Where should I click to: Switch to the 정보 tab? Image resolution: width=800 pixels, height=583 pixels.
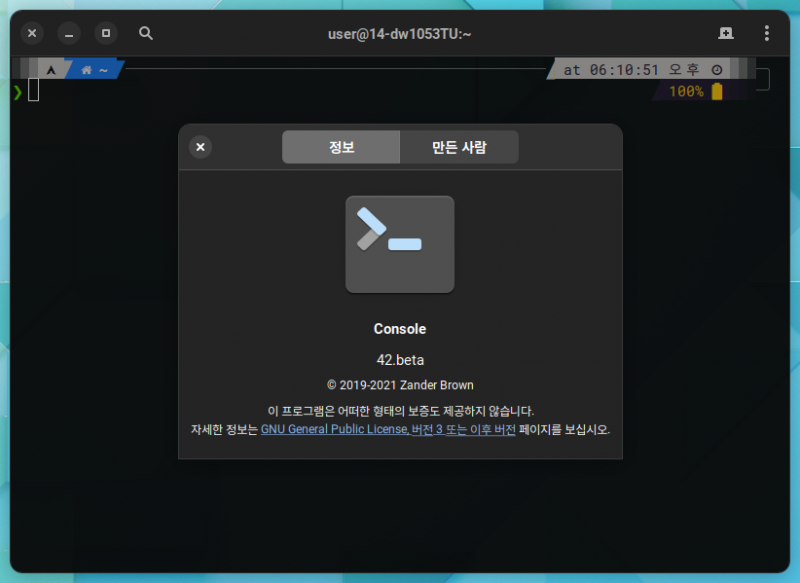[341, 147]
